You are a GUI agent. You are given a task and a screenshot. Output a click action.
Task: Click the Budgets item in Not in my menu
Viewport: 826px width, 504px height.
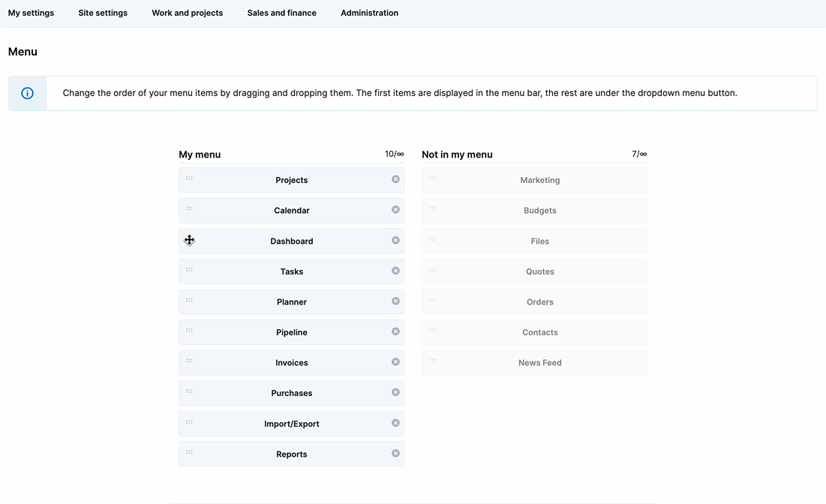tap(534, 211)
